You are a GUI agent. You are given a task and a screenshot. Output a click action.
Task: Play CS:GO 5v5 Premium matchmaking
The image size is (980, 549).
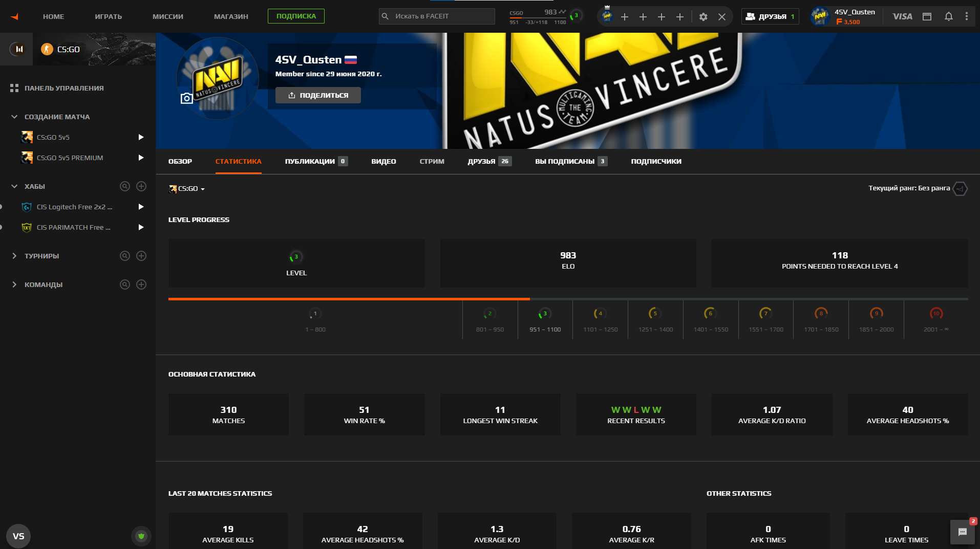coord(141,158)
